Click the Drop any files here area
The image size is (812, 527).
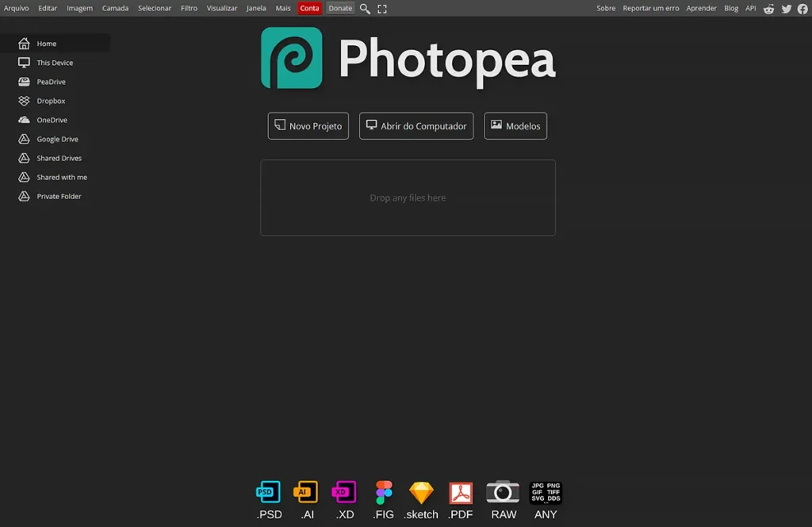[x=408, y=198]
